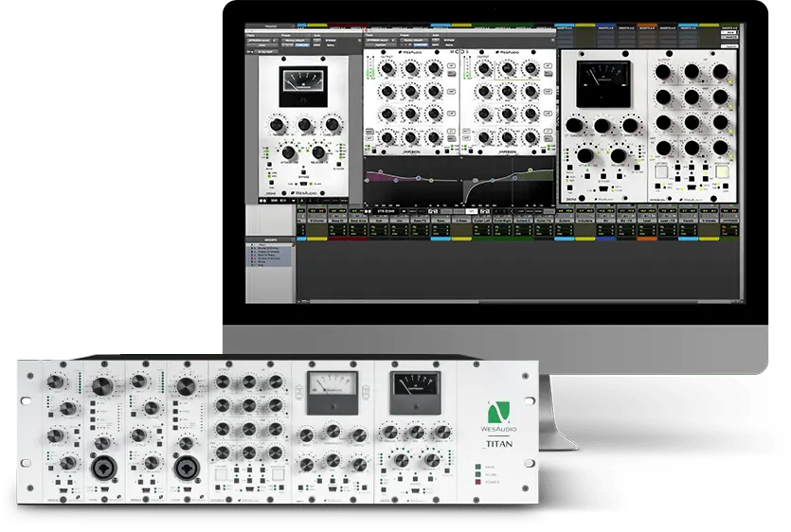
Task: Click Output knob on left Hyperion EQ channel
Action: 387,68
